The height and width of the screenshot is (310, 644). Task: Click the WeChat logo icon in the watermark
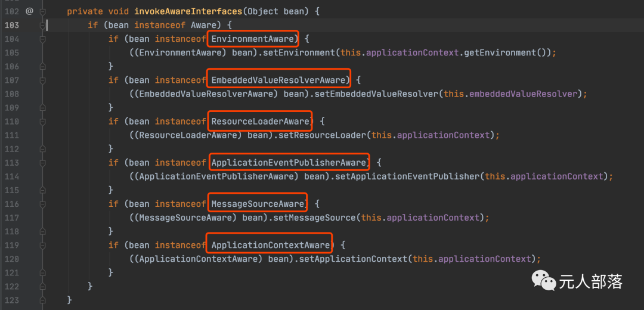pos(544,281)
